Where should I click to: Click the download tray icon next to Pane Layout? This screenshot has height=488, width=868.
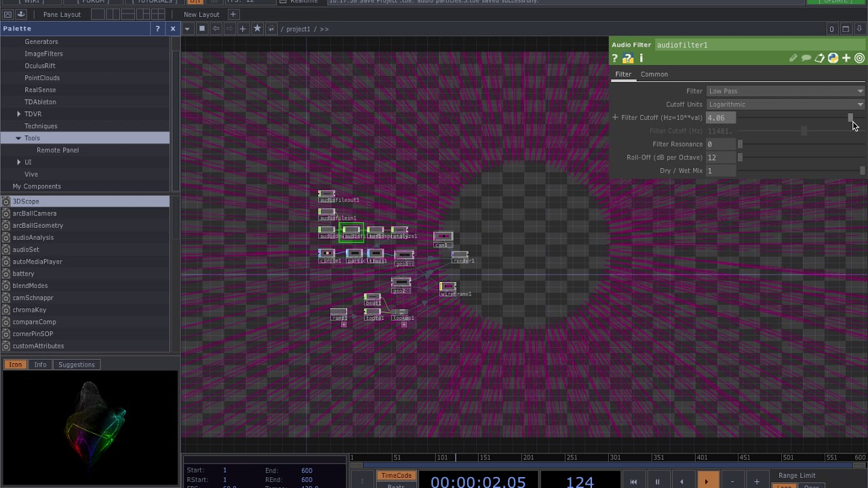coord(21,14)
